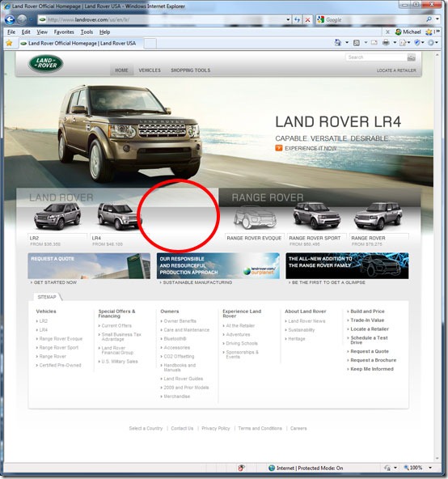Click the Refresh icon beside address bar
Screen dimensions: 448x479
(x=297, y=20)
